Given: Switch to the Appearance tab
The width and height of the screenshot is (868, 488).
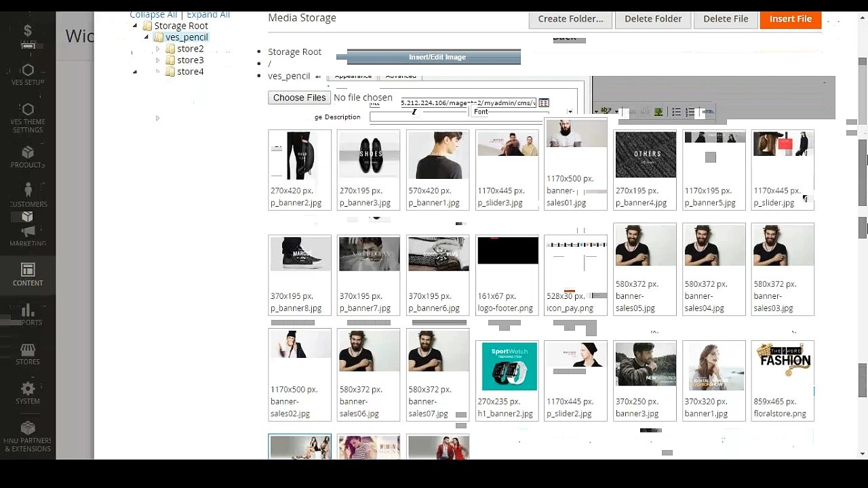Looking at the screenshot, I should [353, 77].
